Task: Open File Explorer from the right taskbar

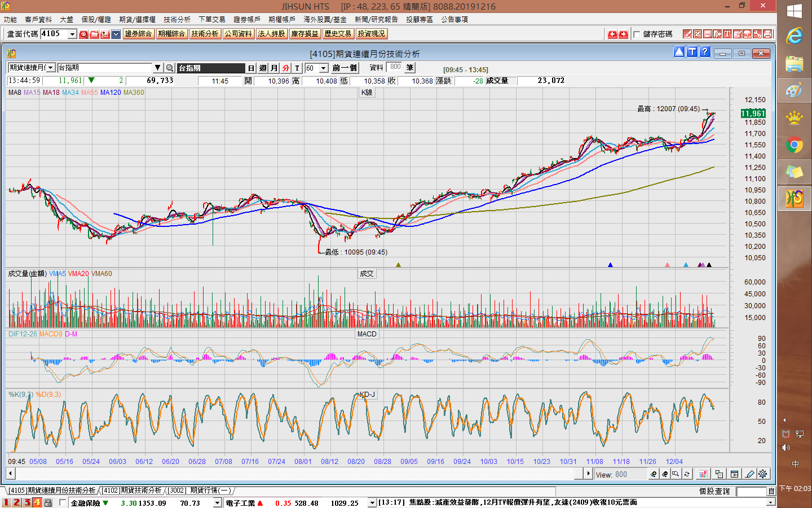Action: tap(795, 64)
